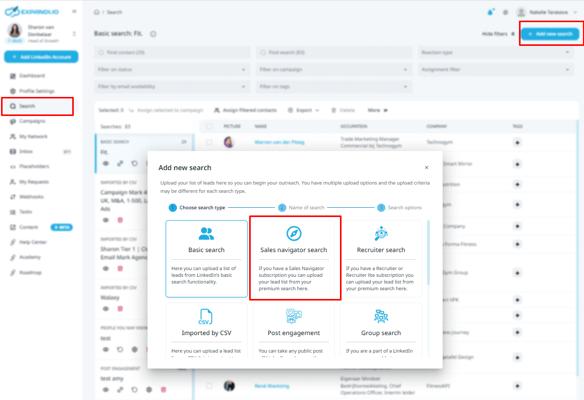Pick the Recruiter search icon
The height and width of the screenshot is (400, 584).
tap(381, 234)
